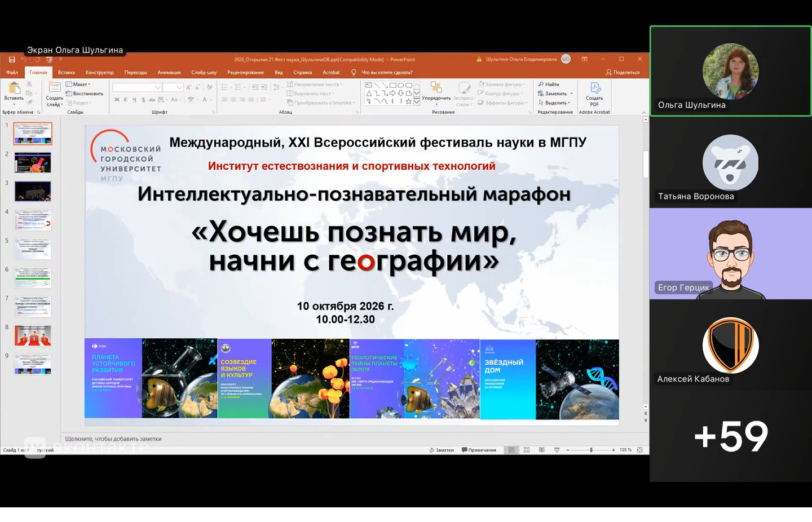Click the Create PDF Acrobat icon

(595, 88)
